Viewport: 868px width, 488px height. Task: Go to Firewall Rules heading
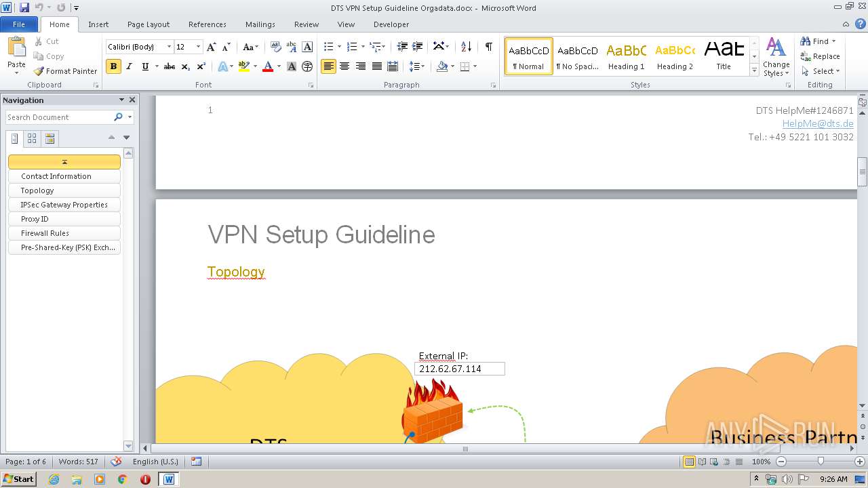(x=64, y=233)
